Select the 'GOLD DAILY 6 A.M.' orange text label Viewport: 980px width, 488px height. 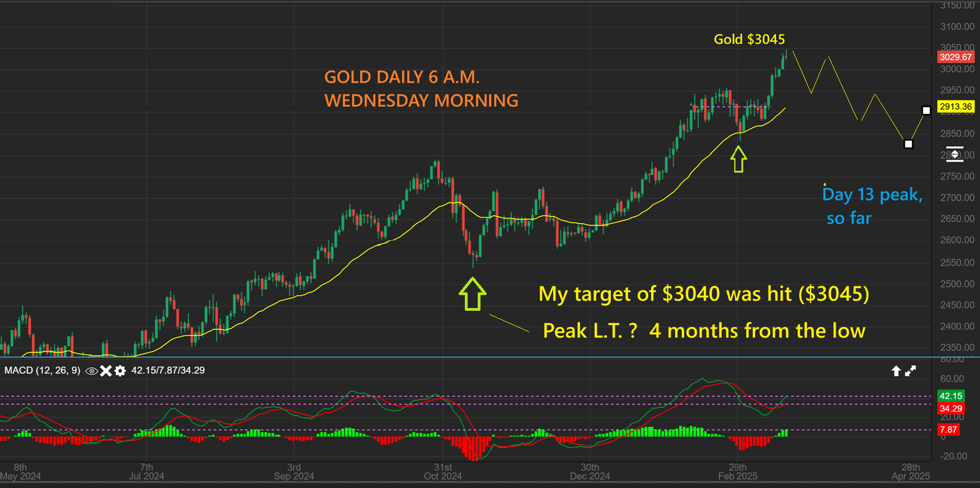pos(402,77)
